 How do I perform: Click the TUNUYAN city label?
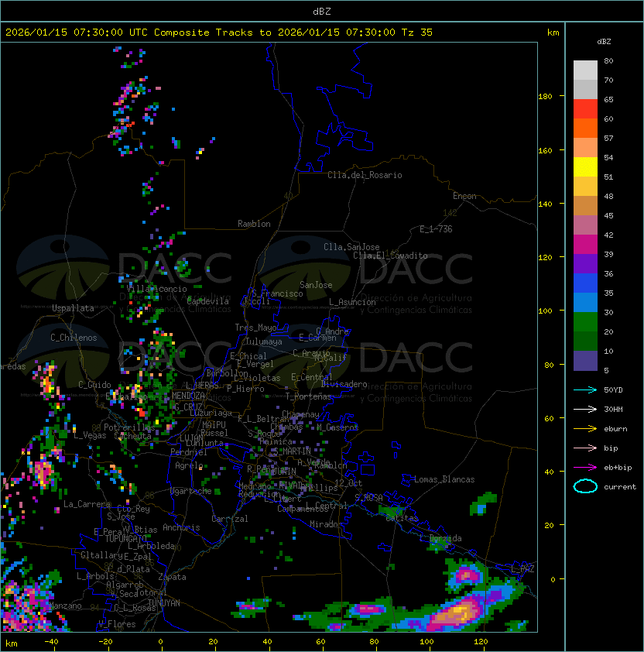pyautogui.click(x=164, y=603)
